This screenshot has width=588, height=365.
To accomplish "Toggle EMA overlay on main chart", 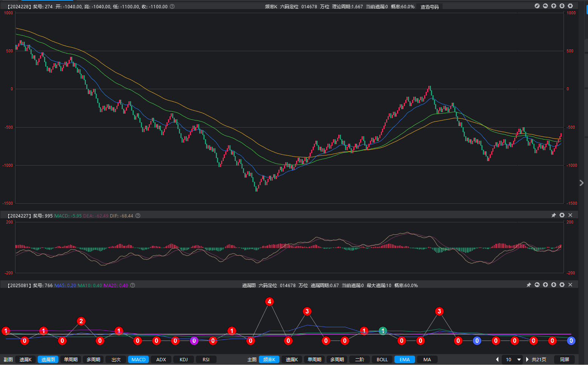I will pos(405,359).
